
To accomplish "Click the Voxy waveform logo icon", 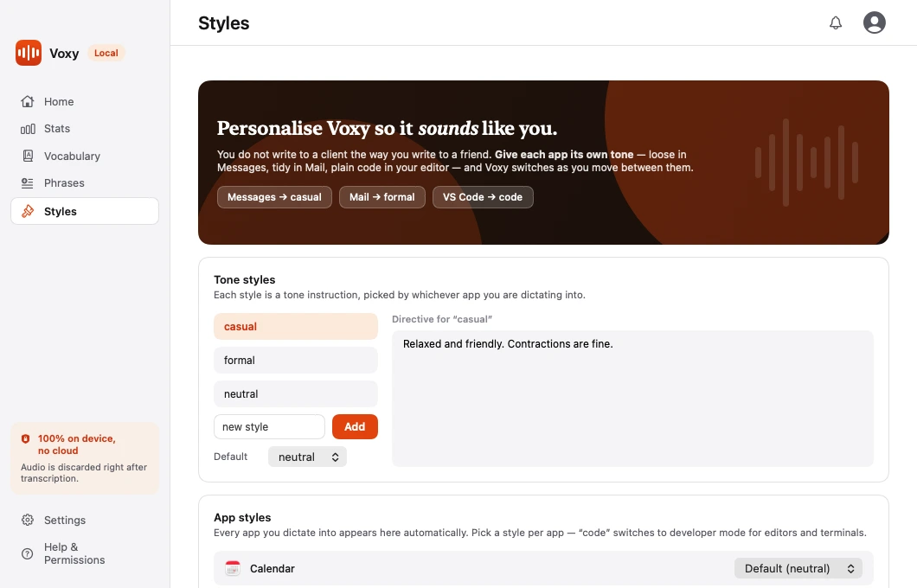I will click(28, 53).
